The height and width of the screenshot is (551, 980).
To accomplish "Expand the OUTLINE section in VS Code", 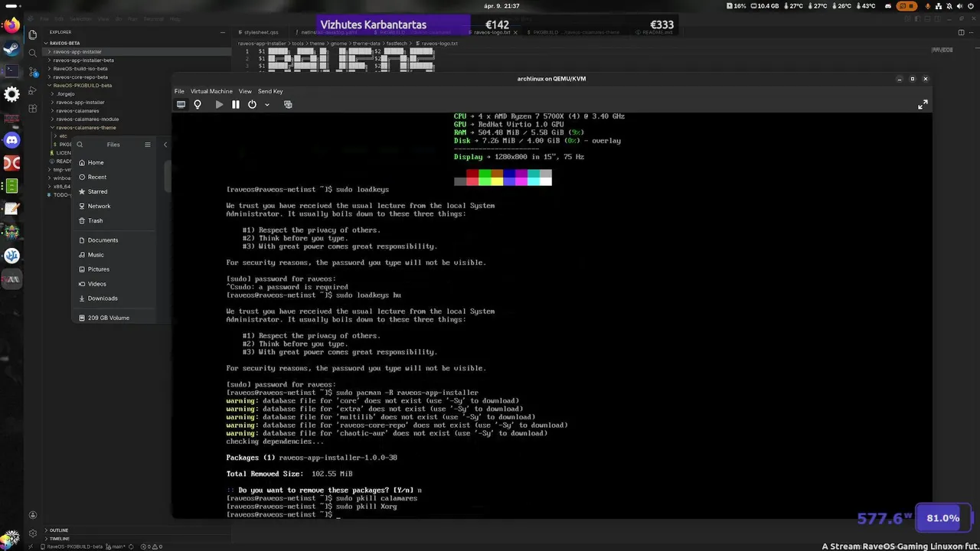I will click(137, 530).
